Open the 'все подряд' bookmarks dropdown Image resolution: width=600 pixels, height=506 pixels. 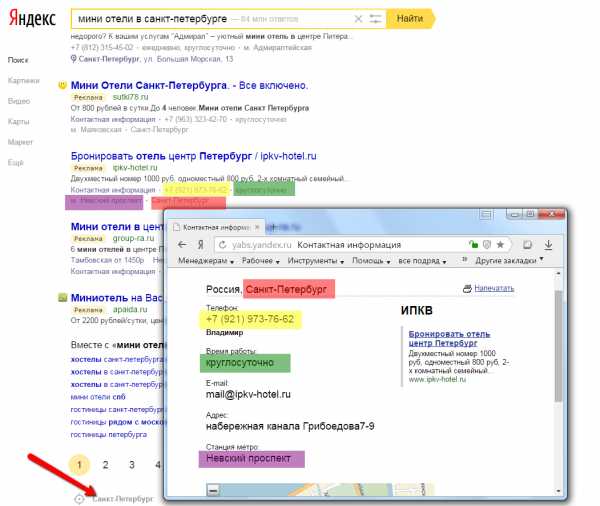(422, 261)
